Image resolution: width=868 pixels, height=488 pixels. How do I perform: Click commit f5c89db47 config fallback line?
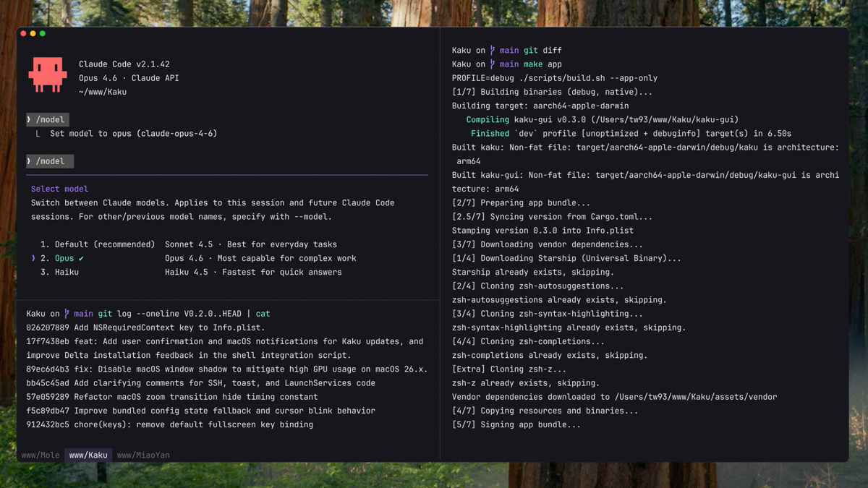[200, 411]
